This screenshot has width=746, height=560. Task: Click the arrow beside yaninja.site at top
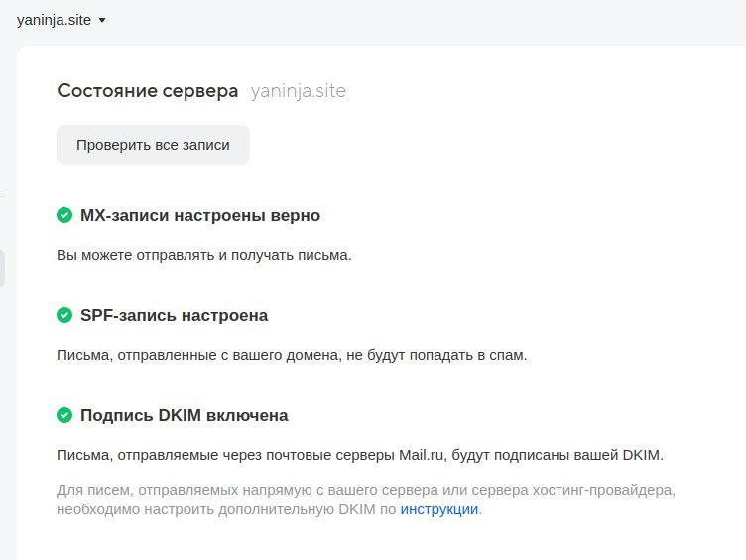tap(102, 20)
